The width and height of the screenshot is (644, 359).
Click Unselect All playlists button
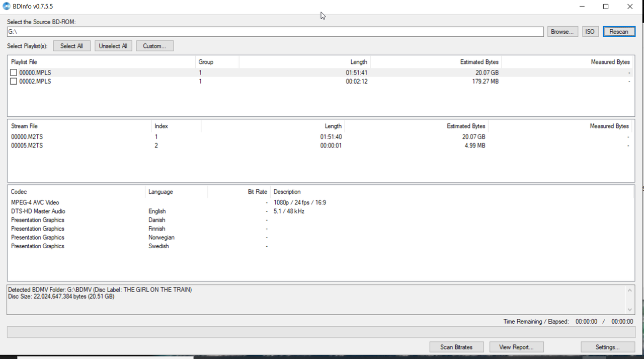pyautogui.click(x=113, y=46)
